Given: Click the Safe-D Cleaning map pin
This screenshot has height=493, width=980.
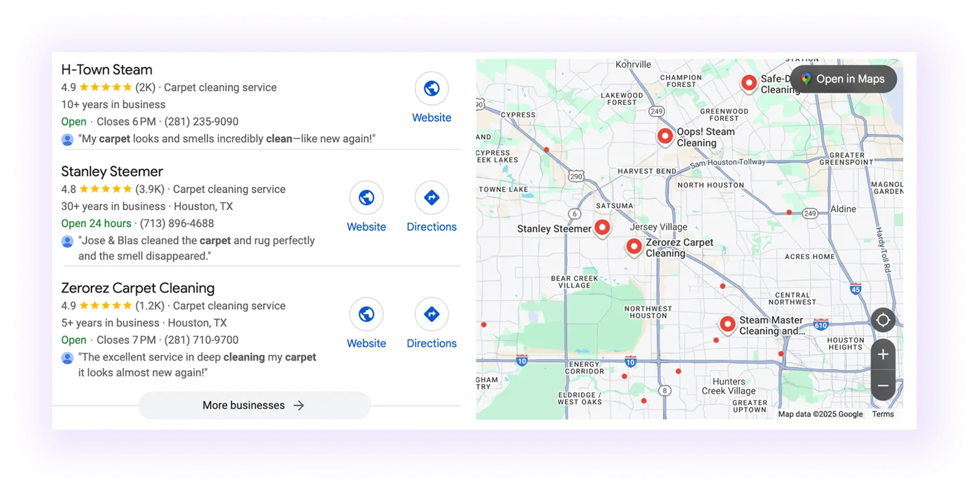Looking at the screenshot, I should [749, 84].
